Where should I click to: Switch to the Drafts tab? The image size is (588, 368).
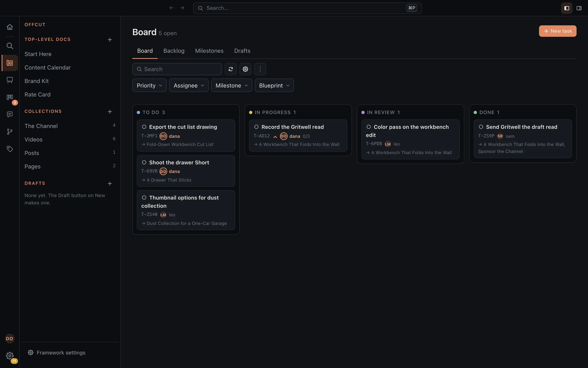coord(242,51)
